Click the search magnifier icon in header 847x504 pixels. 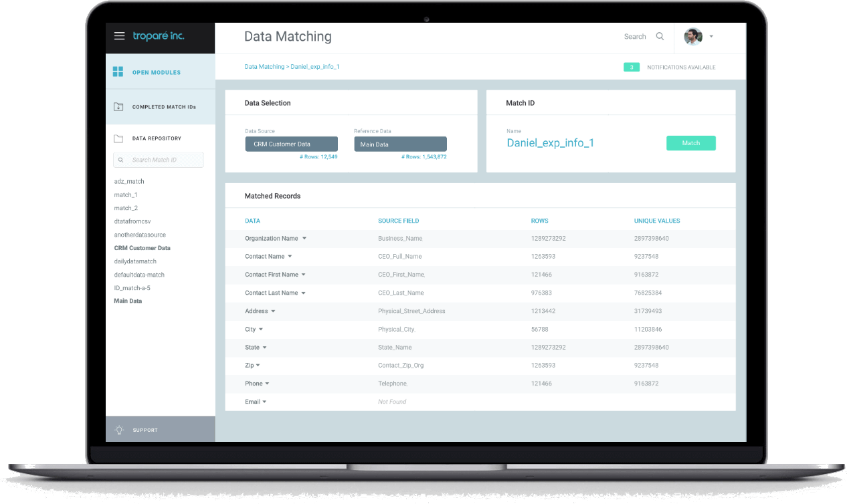pos(660,36)
